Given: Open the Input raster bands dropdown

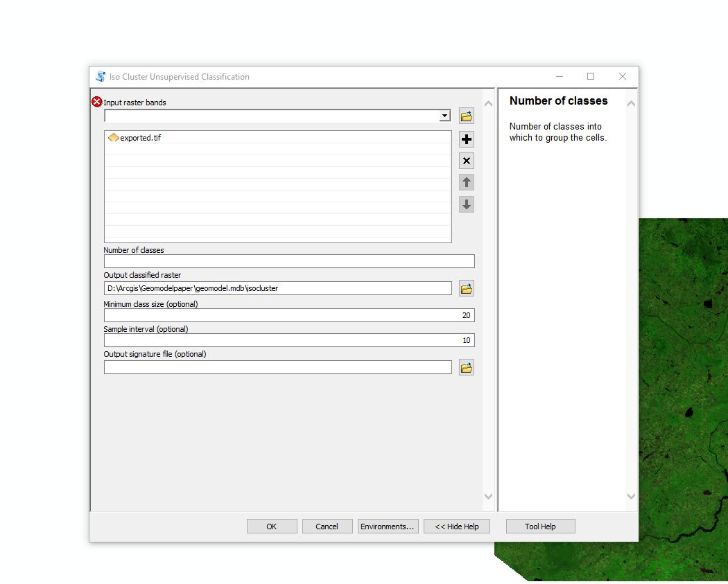Looking at the screenshot, I should 444,115.
